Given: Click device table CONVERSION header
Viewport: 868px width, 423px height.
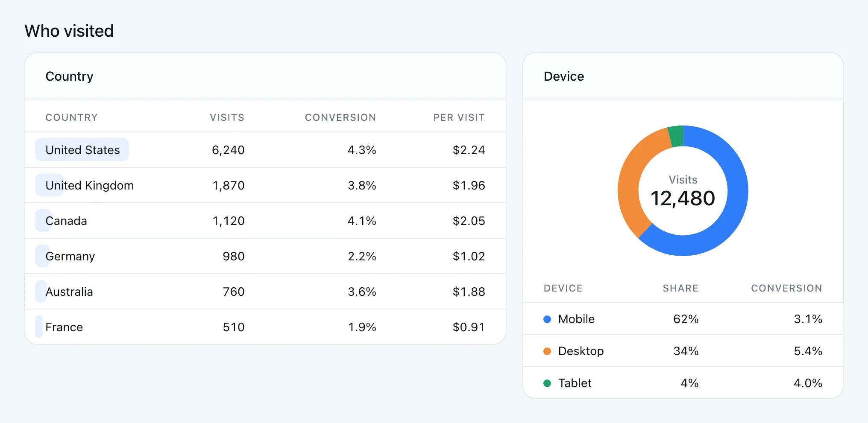Looking at the screenshot, I should click(x=786, y=288).
